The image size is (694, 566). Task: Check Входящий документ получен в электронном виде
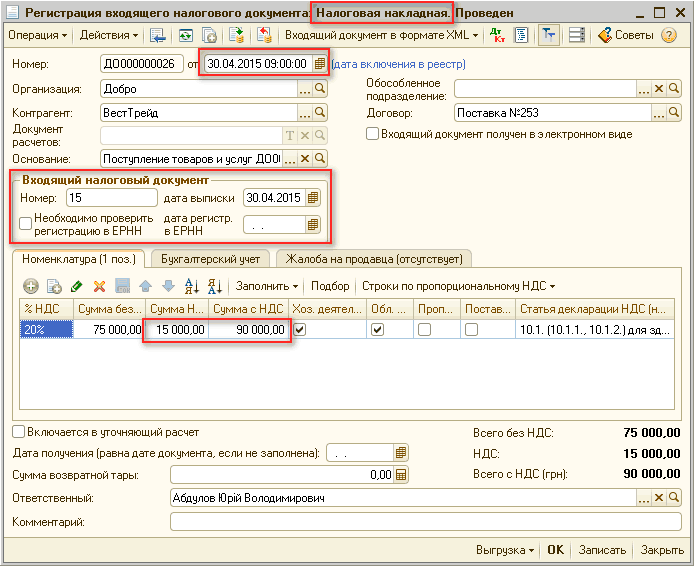(x=372, y=134)
